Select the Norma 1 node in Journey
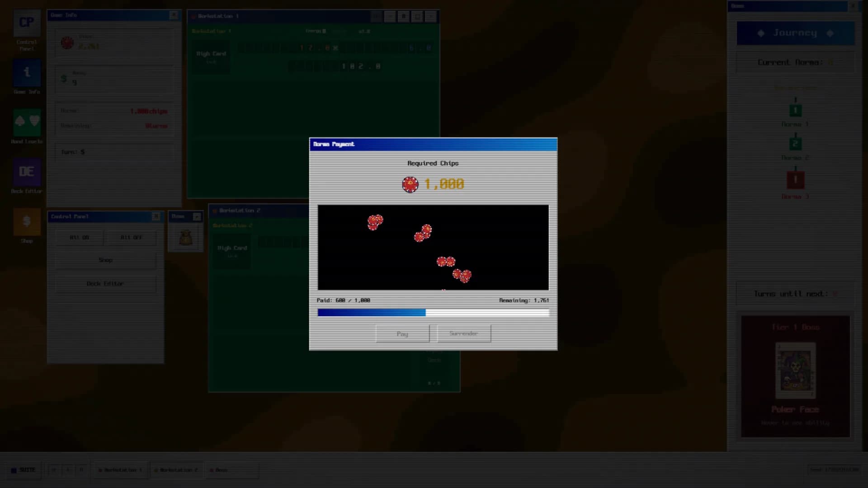The height and width of the screenshot is (488, 868). coord(795,110)
